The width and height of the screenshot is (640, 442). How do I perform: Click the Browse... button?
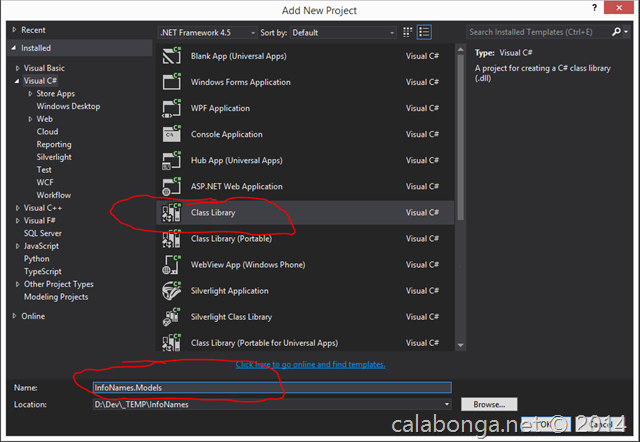click(489, 404)
